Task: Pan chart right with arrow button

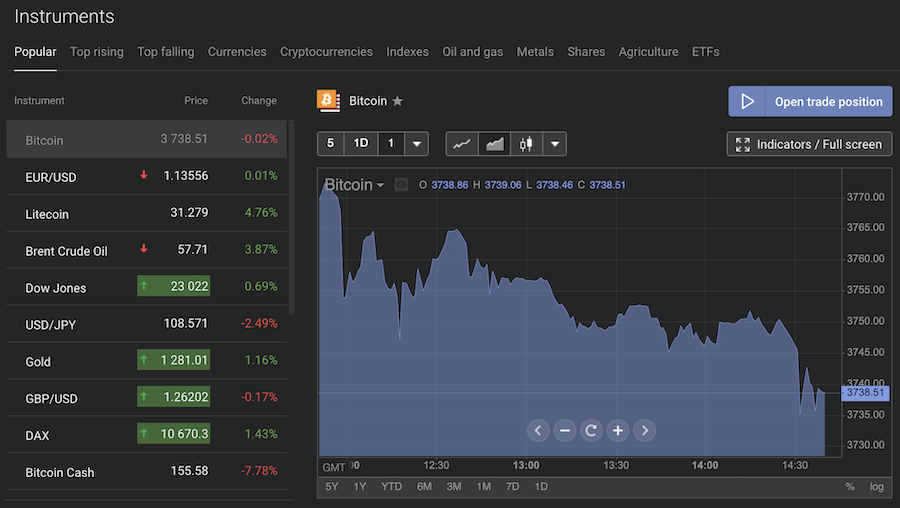Action: click(x=645, y=431)
